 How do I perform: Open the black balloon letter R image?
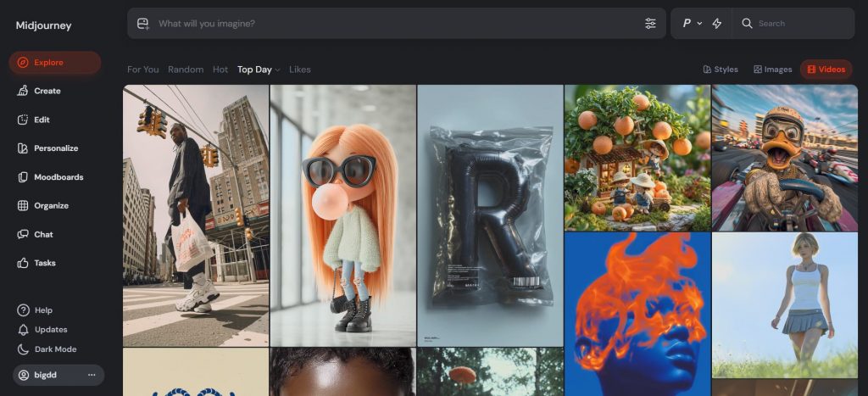point(491,215)
